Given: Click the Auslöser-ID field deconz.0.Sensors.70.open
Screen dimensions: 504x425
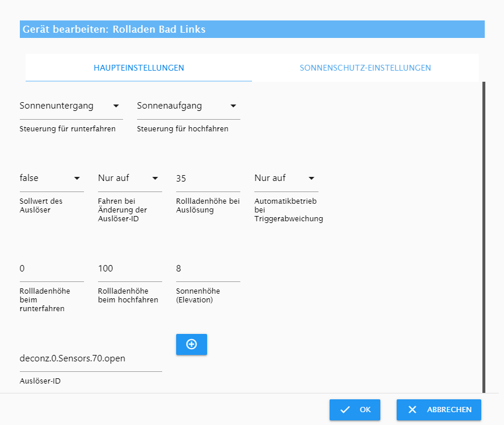Looking at the screenshot, I should coord(90,358).
